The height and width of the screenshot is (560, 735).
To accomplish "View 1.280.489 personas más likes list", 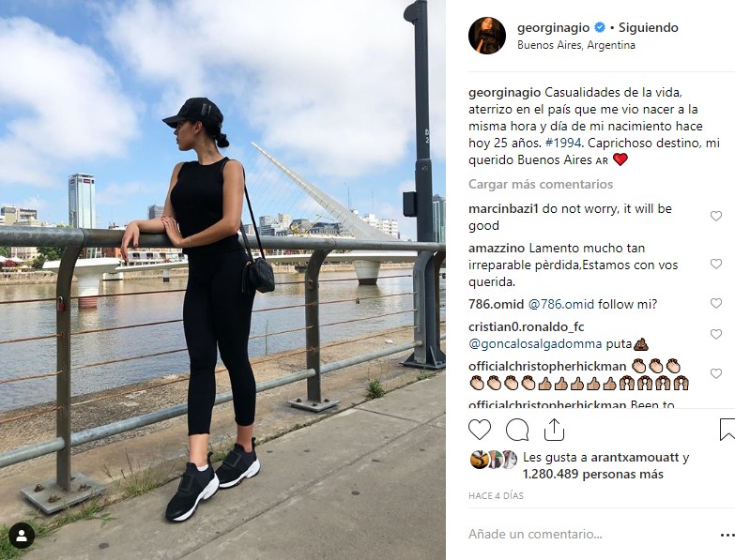I will click(593, 475).
